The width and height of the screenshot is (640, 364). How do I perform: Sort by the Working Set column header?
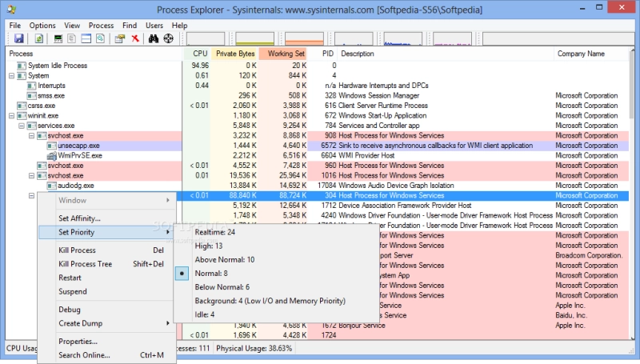point(283,54)
